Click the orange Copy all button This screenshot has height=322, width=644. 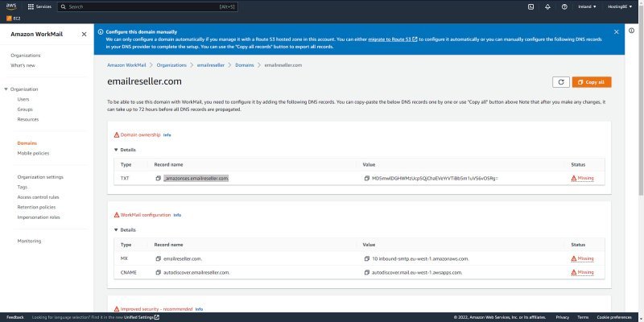coord(592,82)
